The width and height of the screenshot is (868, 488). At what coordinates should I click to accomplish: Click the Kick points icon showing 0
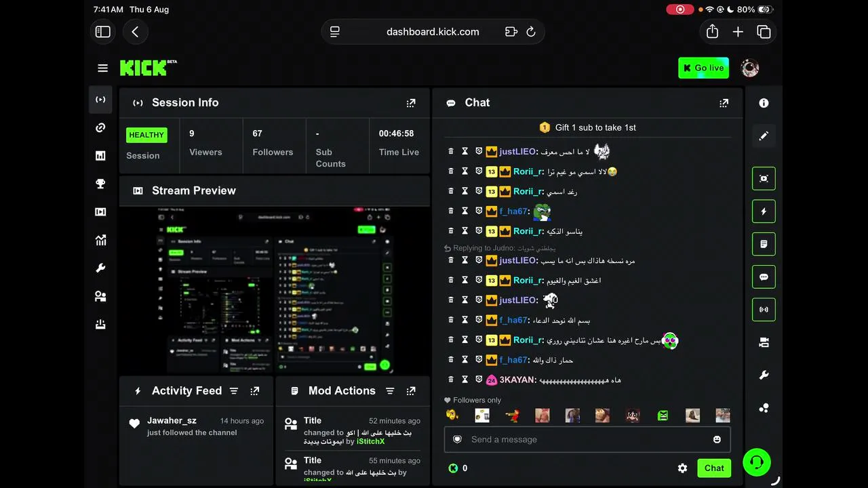pos(453,468)
